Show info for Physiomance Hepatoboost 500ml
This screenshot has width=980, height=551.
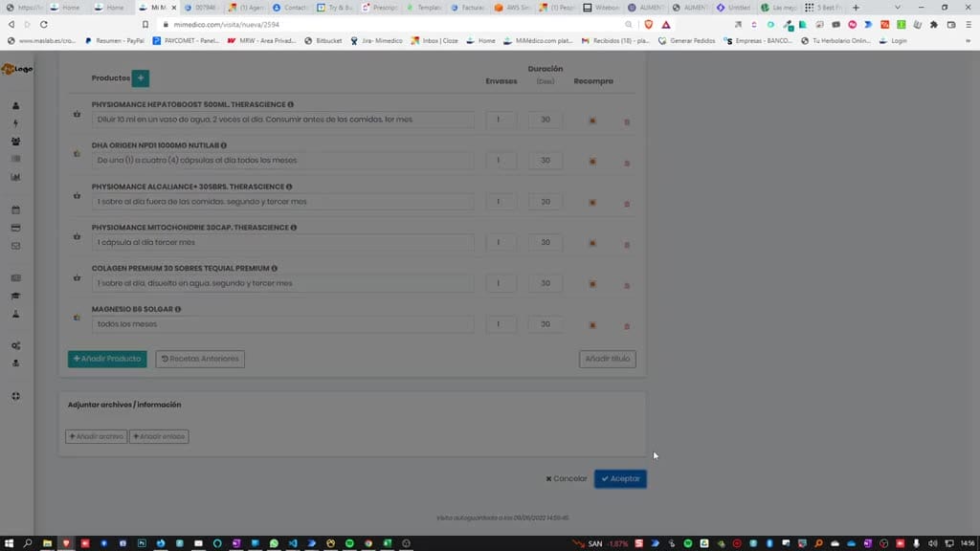(291, 104)
